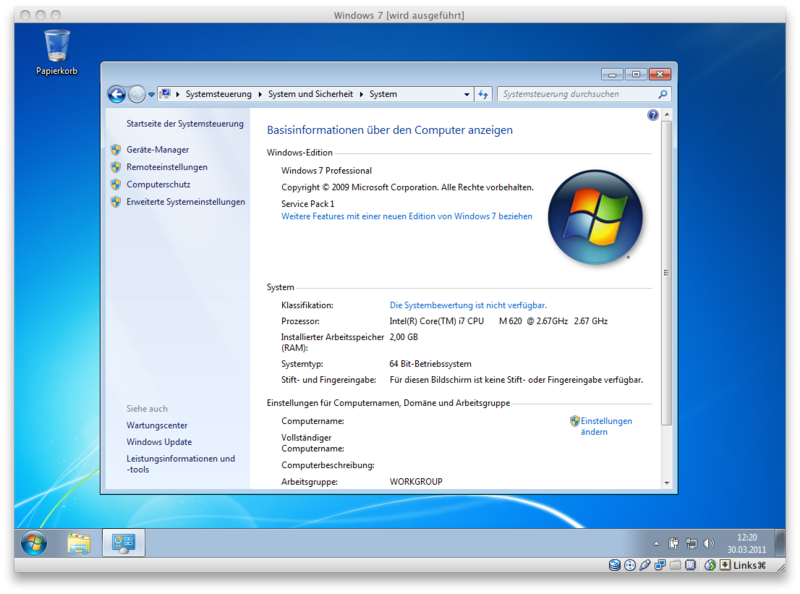800x594 pixels.
Task: Show hidden tray icons arrow
Action: pyautogui.click(x=657, y=544)
